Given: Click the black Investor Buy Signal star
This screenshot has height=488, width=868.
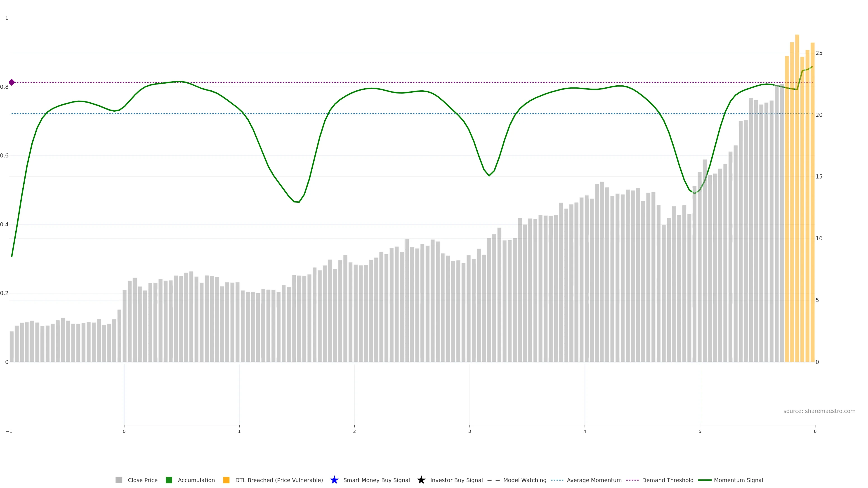Looking at the screenshot, I should click(421, 480).
